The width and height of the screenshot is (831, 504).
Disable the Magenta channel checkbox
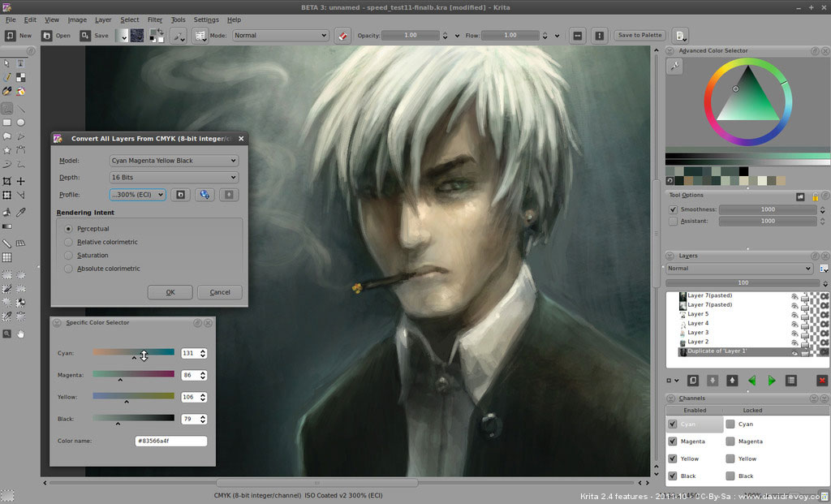[671, 441]
